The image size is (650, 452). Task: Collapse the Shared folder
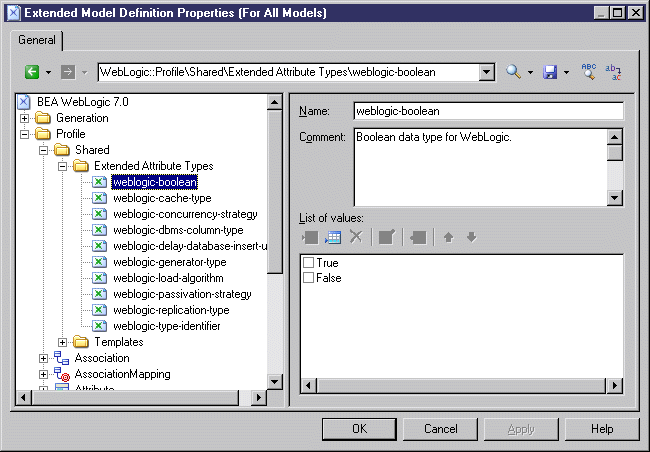click(43, 150)
